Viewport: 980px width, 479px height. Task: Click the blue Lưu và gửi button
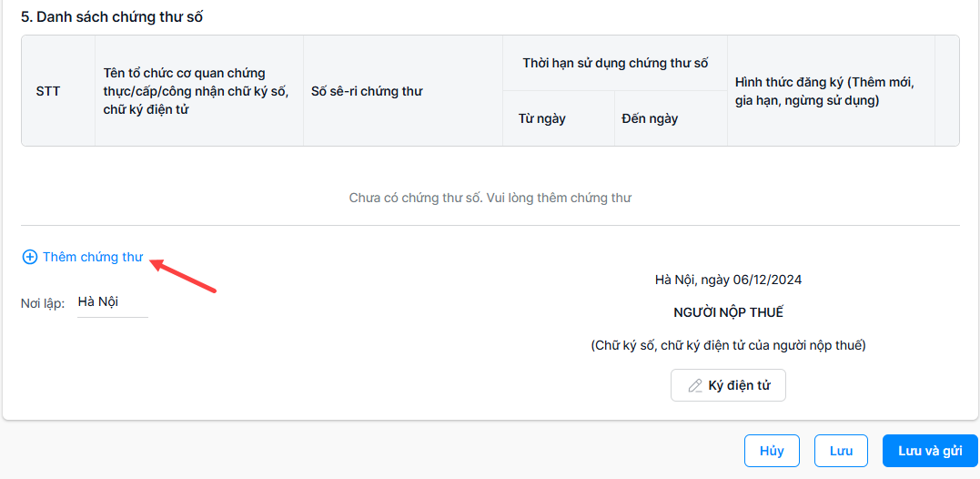pos(930,451)
